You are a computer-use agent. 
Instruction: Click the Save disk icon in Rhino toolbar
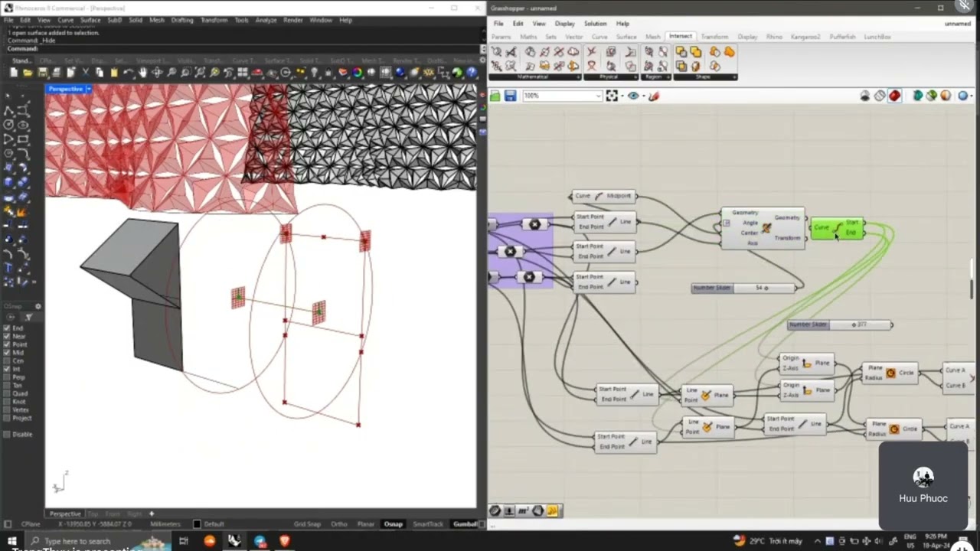click(42, 73)
